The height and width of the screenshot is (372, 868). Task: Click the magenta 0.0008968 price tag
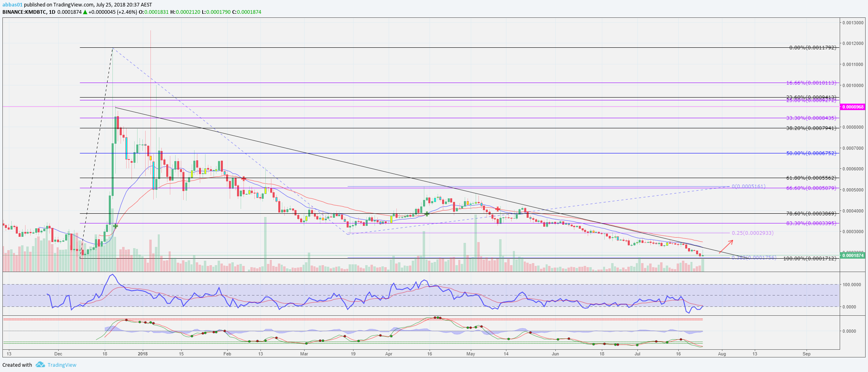point(853,107)
